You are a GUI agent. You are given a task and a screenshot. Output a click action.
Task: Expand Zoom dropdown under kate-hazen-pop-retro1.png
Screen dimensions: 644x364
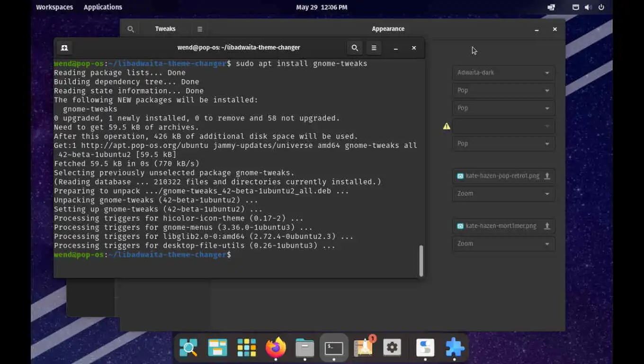(x=503, y=193)
